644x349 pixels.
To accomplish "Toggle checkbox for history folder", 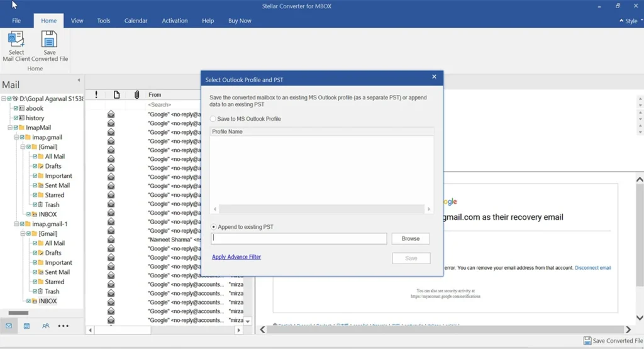I will coord(16,118).
